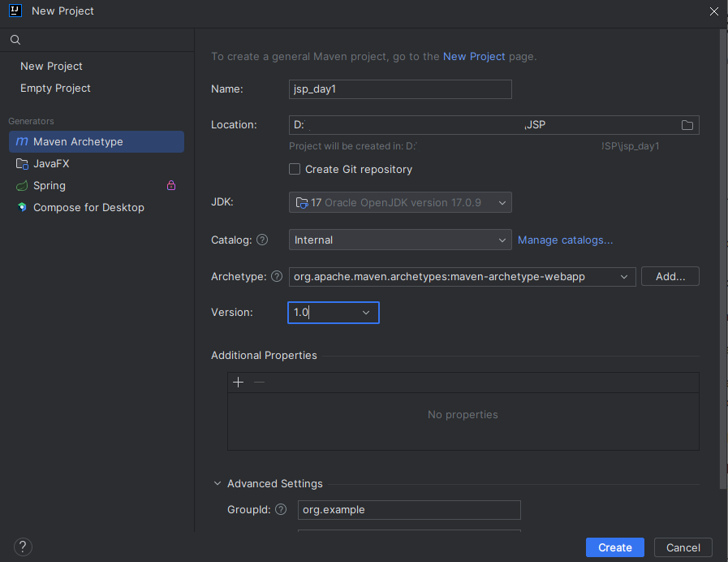This screenshot has height=562, width=728.
Task: Collapse the Advanced Settings section
Action: 218,483
